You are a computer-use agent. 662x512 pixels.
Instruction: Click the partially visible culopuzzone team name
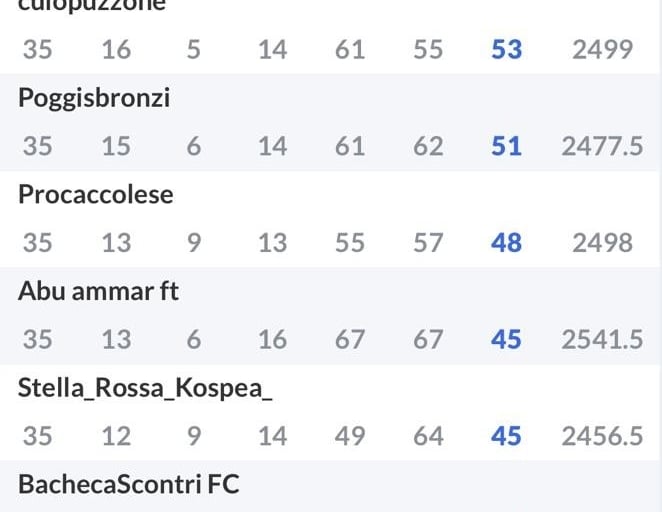pyautogui.click(x=92, y=6)
